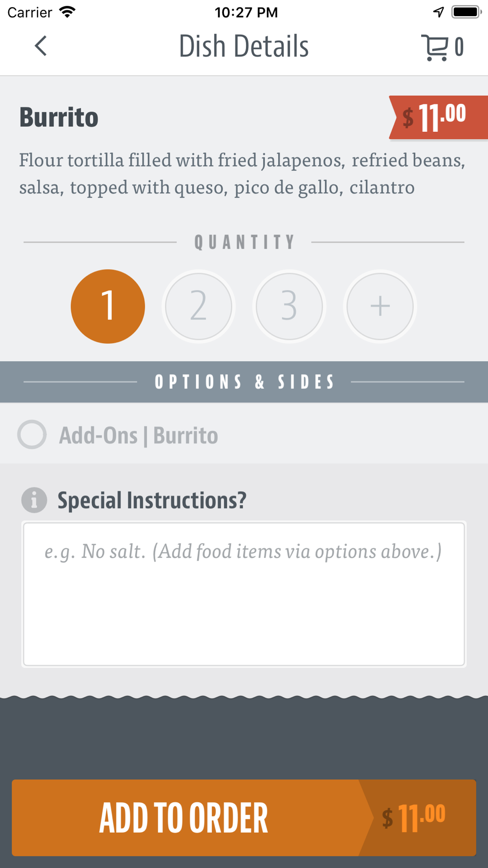Tap the red $11.00 price tag
Image resolution: width=488 pixels, height=868 pixels.
438,118
